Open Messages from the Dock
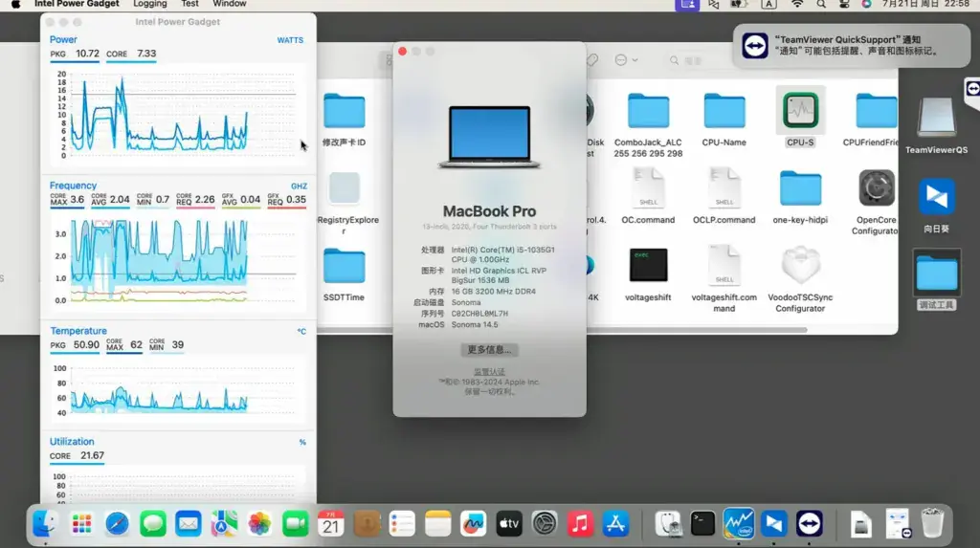The width and height of the screenshot is (980, 548). coord(152,524)
